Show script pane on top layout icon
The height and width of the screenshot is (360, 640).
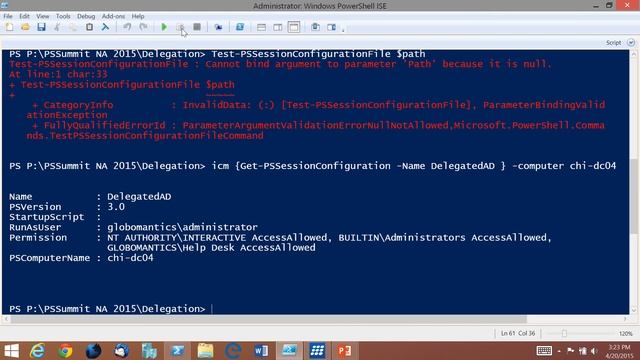click(x=261, y=27)
